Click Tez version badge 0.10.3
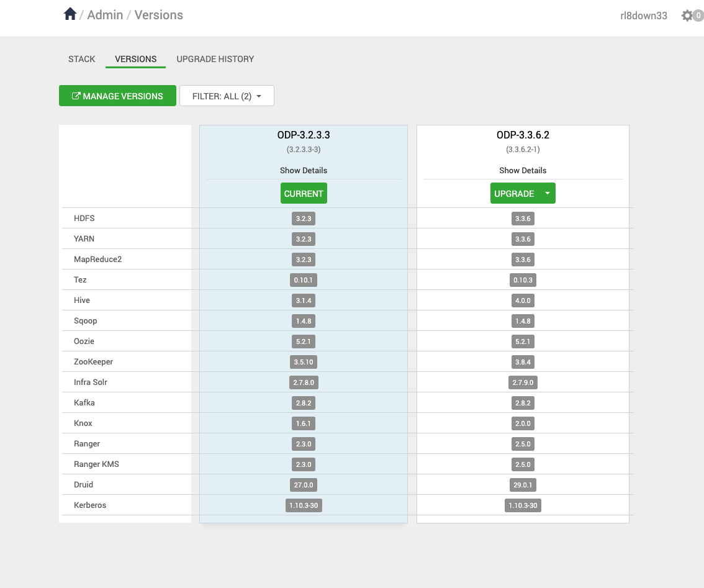The image size is (704, 588). (x=523, y=280)
